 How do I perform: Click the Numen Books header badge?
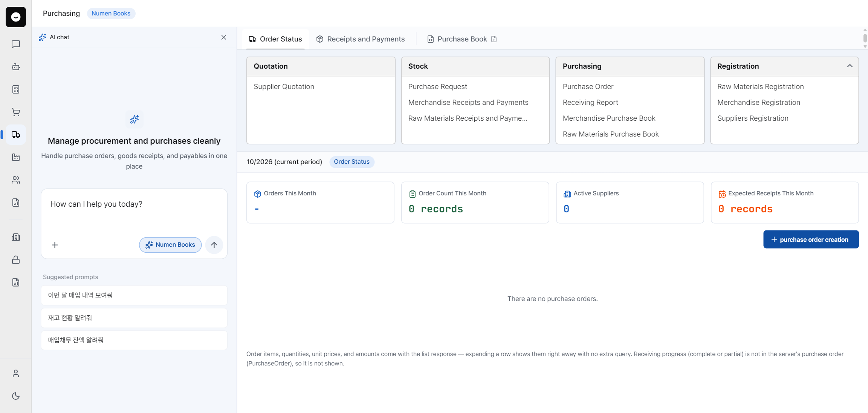pyautogui.click(x=111, y=14)
